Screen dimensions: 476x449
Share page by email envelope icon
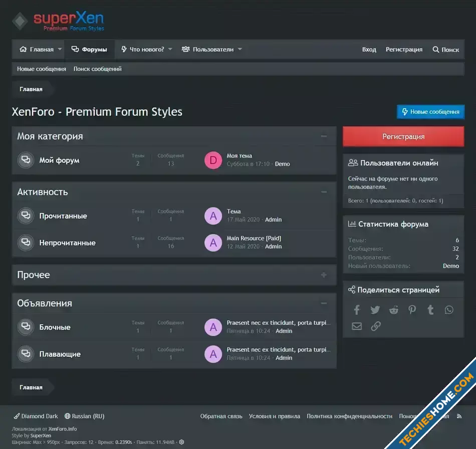click(x=357, y=326)
